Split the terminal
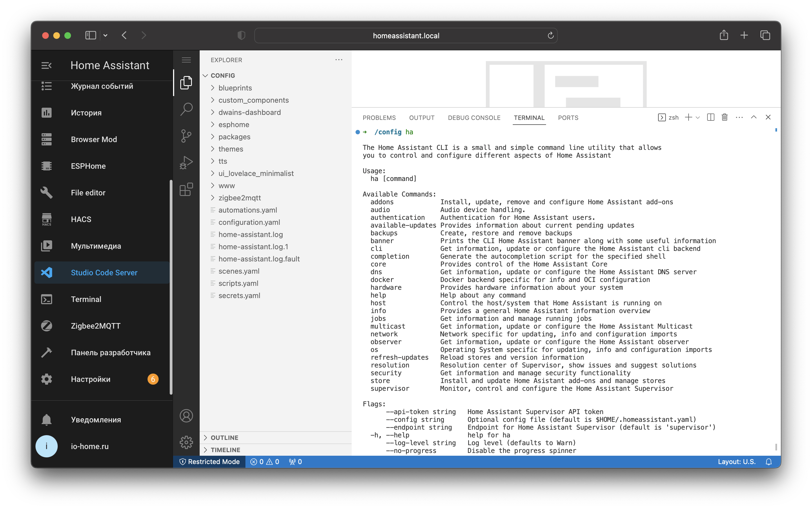The width and height of the screenshot is (812, 509). tap(710, 117)
